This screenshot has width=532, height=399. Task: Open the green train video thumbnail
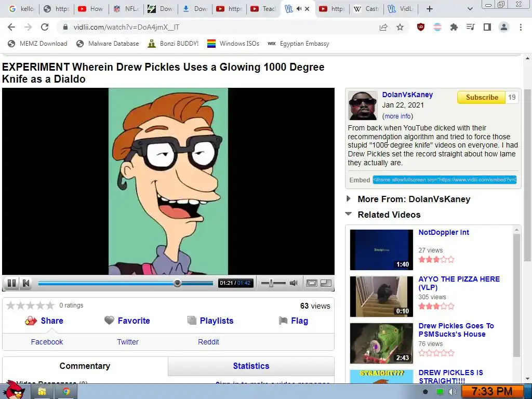tap(381, 343)
